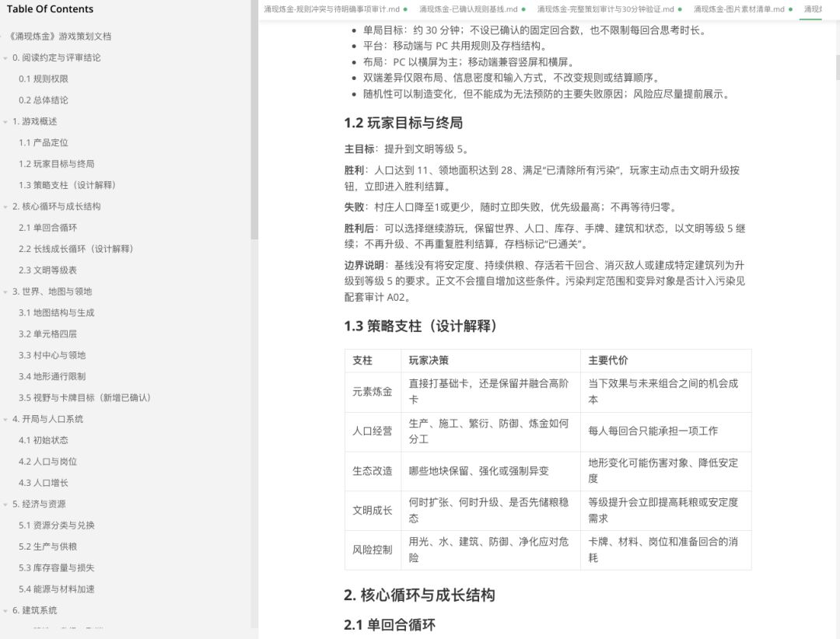Go to '3.3 村中心与领地' in outline
This screenshot has width=840, height=639.
52,355
